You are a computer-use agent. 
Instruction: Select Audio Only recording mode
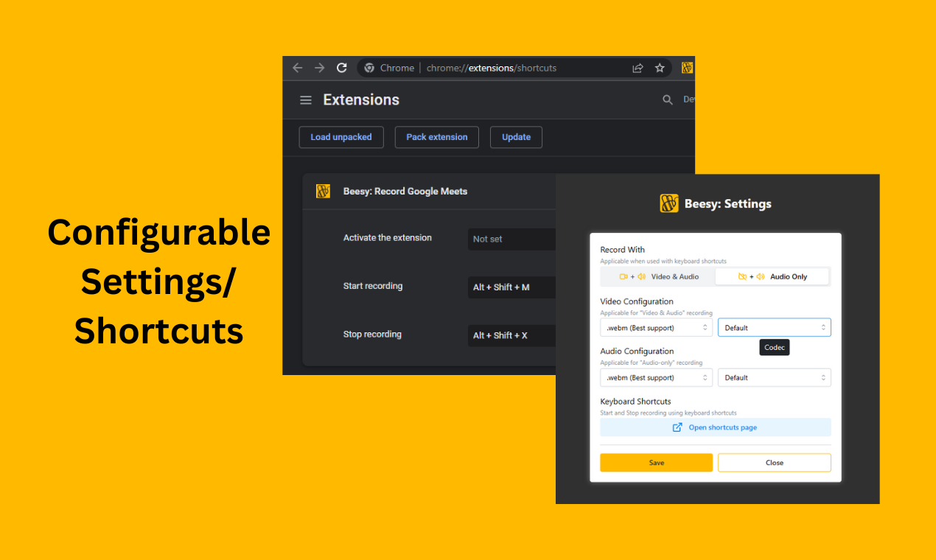pos(772,276)
